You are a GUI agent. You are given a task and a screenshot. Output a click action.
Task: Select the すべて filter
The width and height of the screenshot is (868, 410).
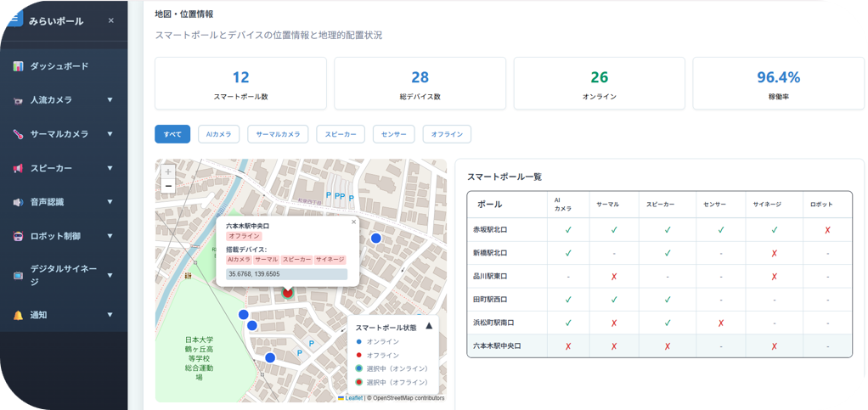pos(172,134)
